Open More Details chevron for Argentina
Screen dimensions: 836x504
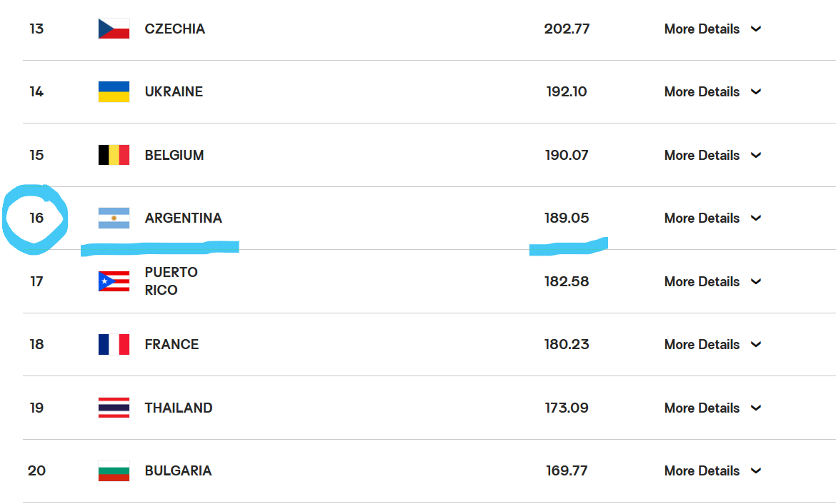tap(755, 218)
